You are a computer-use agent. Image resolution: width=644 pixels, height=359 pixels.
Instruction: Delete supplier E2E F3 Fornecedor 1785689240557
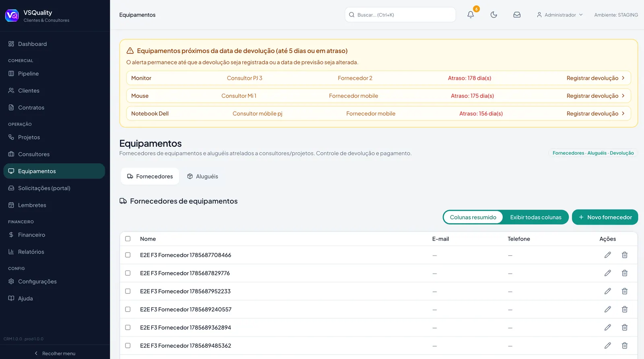coord(625,309)
